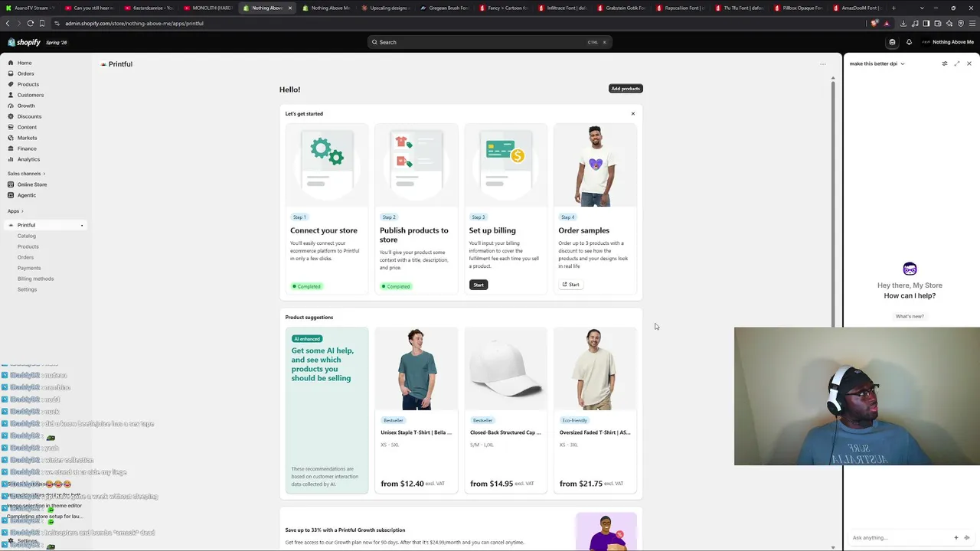Image resolution: width=980 pixels, height=551 pixels.
Task: Click the Finance bank icon
Action: tap(11, 148)
